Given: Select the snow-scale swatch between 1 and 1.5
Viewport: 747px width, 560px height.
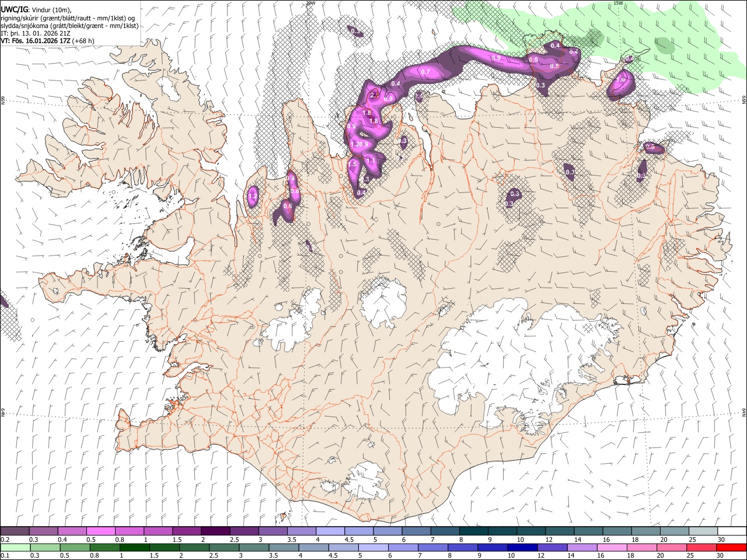Looking at the screenshot, I should pyautogui.click(x=158, y=531).
